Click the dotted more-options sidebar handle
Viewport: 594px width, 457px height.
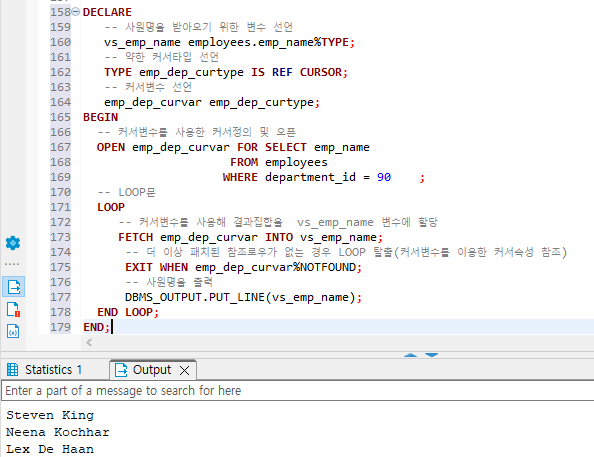[12, 264]
